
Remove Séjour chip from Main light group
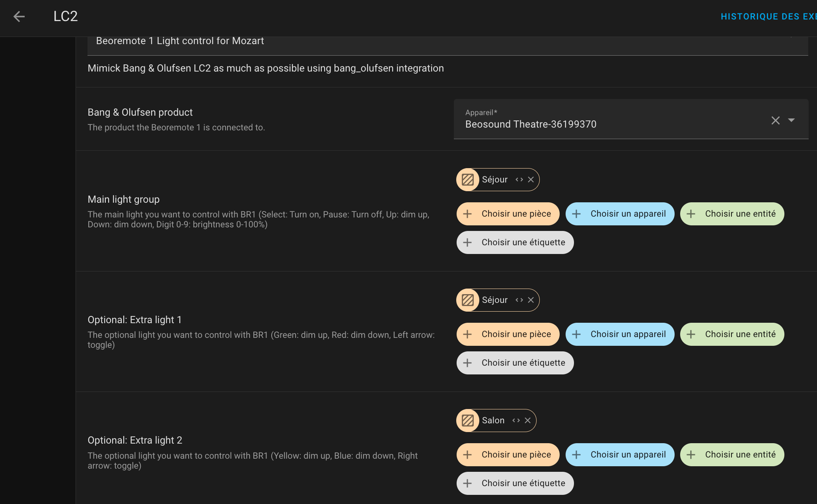click(531, 180)
